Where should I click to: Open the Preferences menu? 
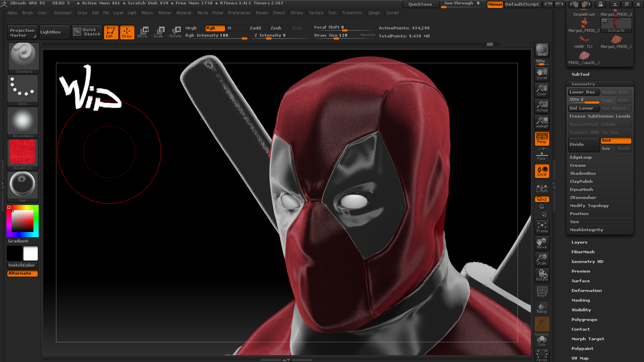pos(239,13)
